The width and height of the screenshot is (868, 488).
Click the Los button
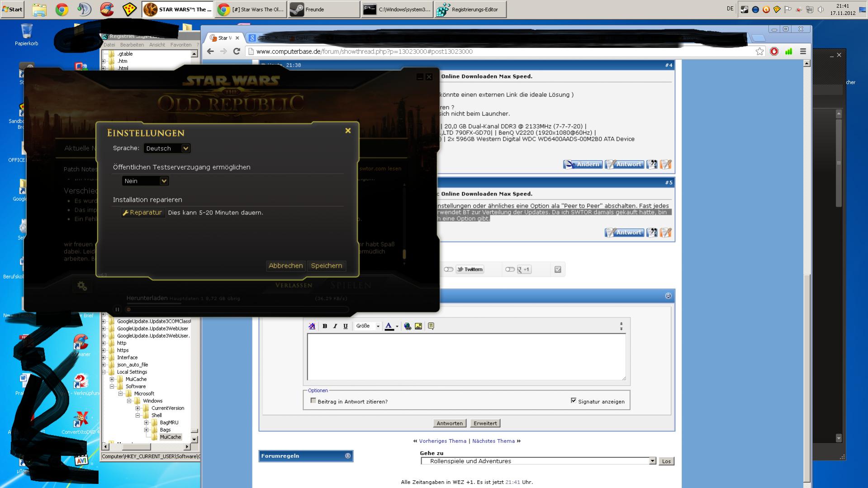pyautogui.click(x=666, y=461)
